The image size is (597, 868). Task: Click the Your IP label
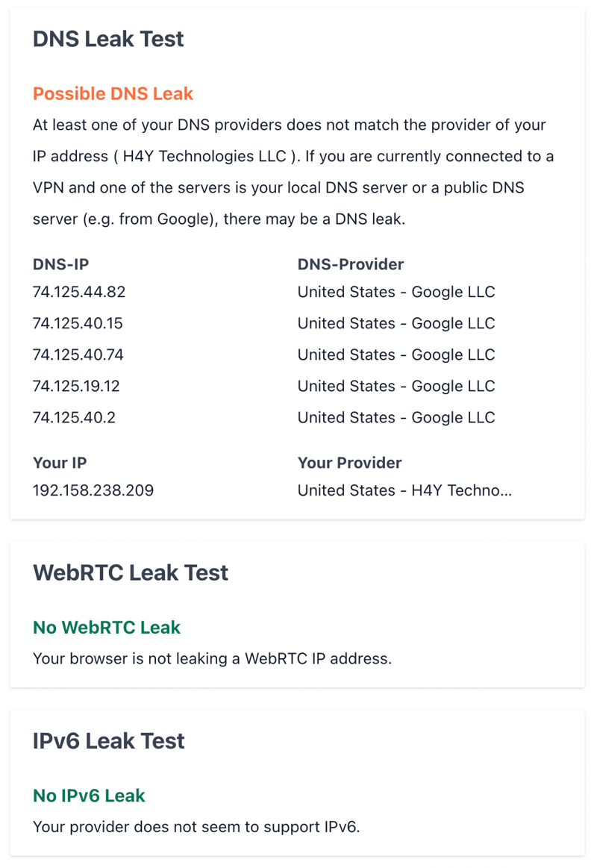click(60, 463)
